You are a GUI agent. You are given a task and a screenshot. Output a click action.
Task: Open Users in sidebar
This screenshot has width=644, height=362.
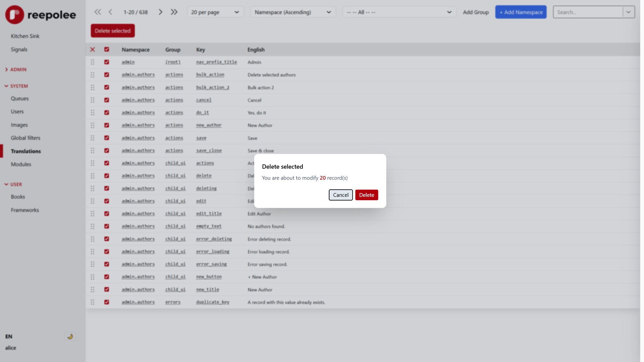pyautogui.click(x=17, y=112)
